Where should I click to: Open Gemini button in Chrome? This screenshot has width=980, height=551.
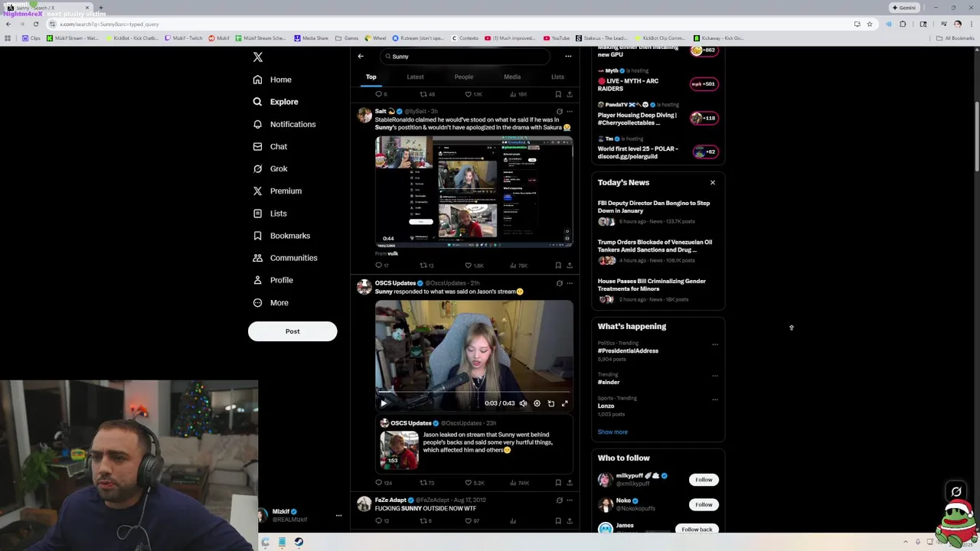click(x=903, y=8)
